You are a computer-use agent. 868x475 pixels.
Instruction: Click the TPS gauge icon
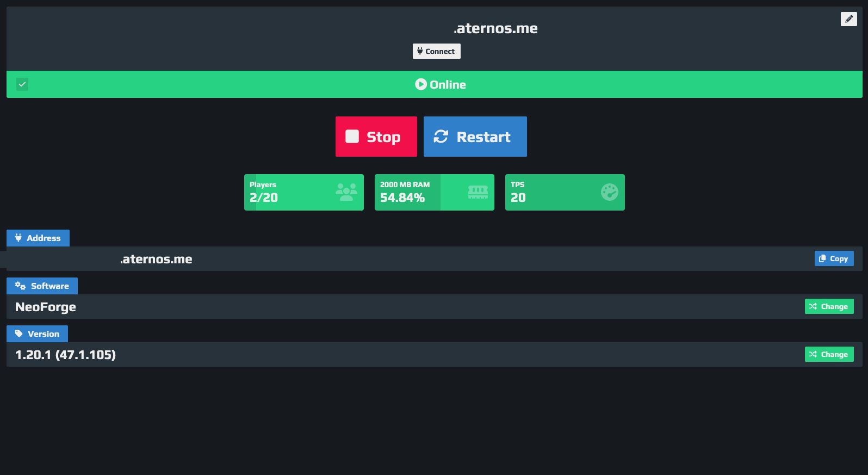pos(610,192)
